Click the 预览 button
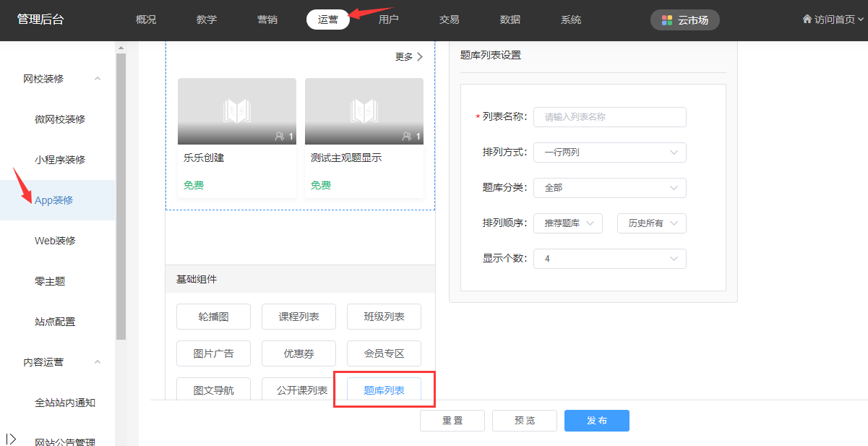The image size is (868, 446). pos(524,421)
